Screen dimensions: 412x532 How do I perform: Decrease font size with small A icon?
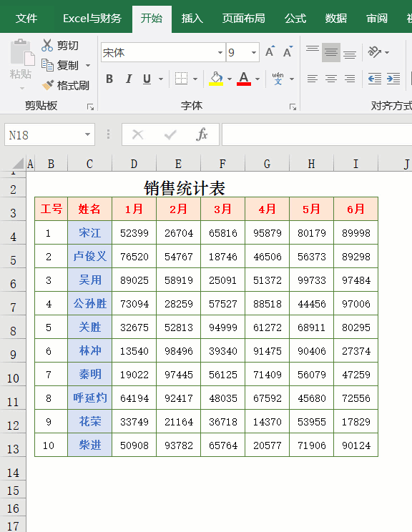[x=288, y=51]
